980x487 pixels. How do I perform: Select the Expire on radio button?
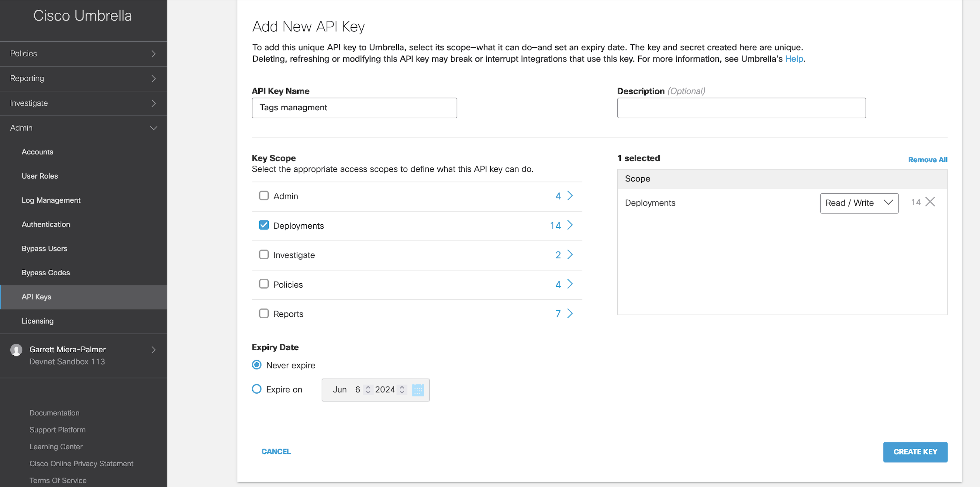257,389
